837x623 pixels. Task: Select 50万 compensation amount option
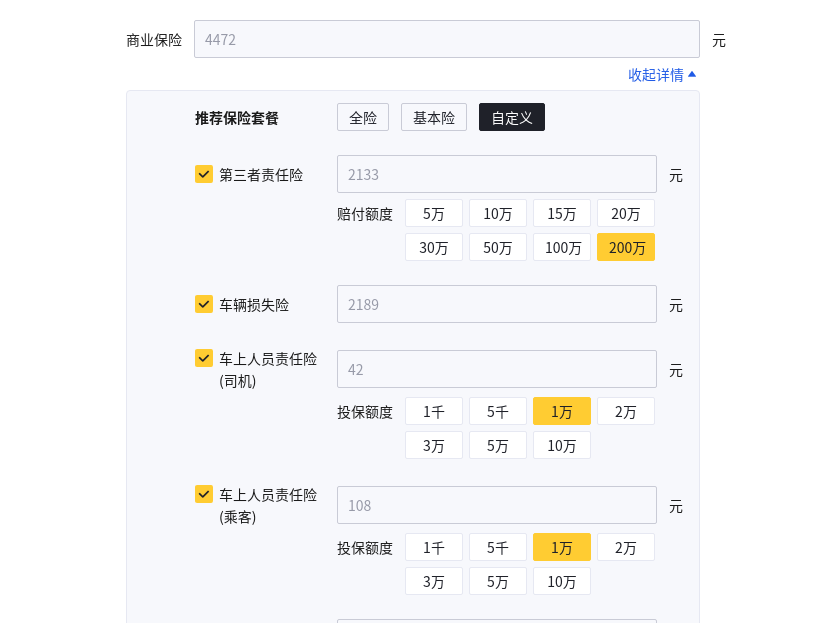pyautogui.click(x=498, y=248)
